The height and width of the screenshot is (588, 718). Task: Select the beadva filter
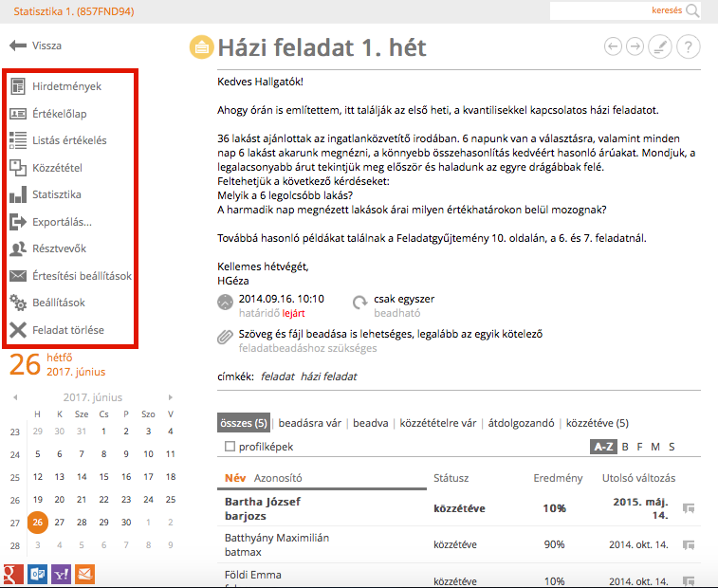(x=371, y=423)
